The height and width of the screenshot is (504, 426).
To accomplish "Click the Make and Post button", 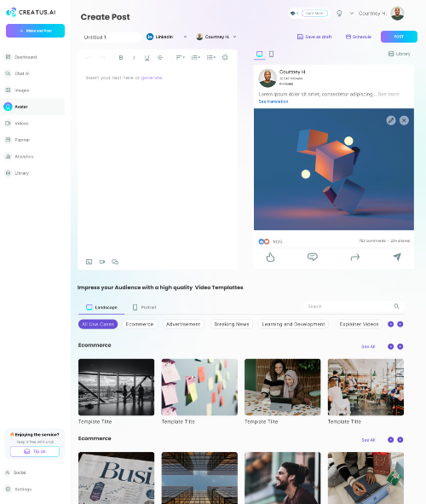I will (x=35, y=31).
